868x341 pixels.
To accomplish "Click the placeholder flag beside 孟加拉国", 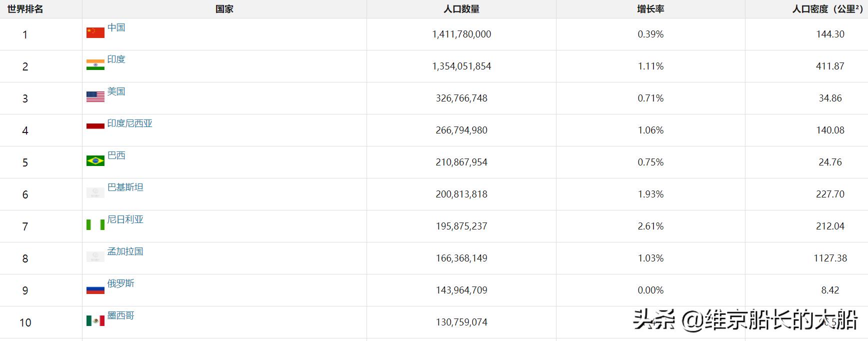I will (x=95, y=256).
